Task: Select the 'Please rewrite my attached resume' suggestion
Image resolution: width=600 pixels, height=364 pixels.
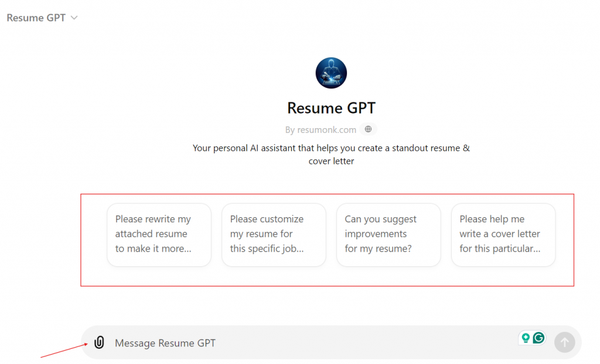Action: point(159,235)
